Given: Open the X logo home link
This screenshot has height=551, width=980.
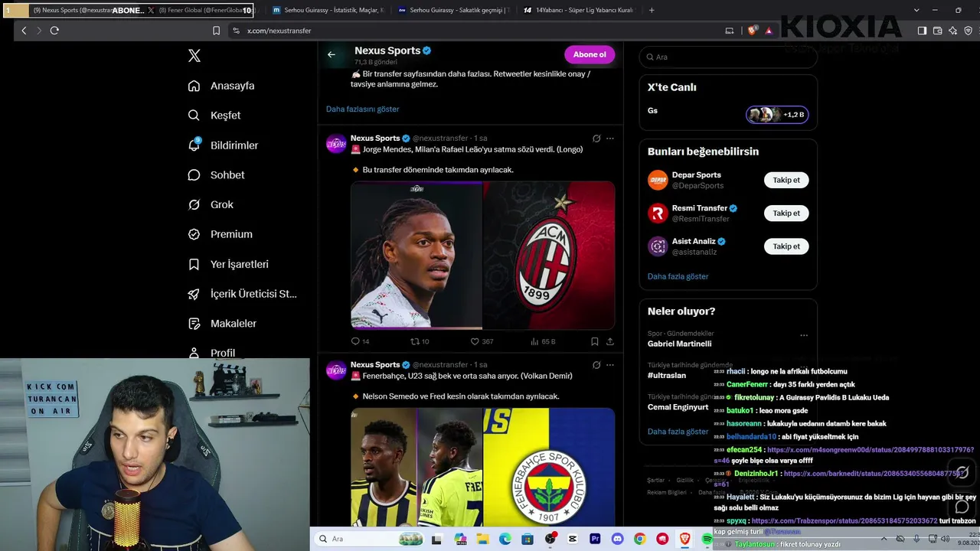Looking at the screenshot, I should (194, 56).
